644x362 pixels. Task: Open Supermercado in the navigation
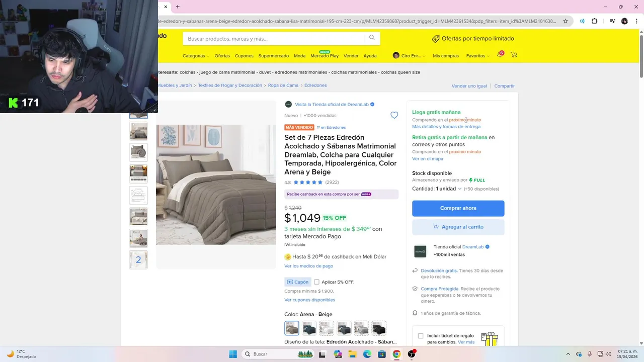[x=274, y=56]
